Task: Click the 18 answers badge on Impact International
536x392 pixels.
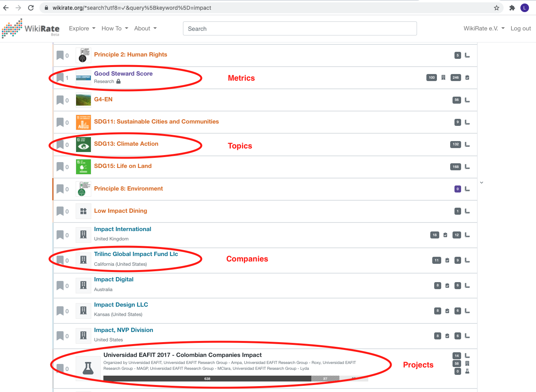Action: point(435,235)
